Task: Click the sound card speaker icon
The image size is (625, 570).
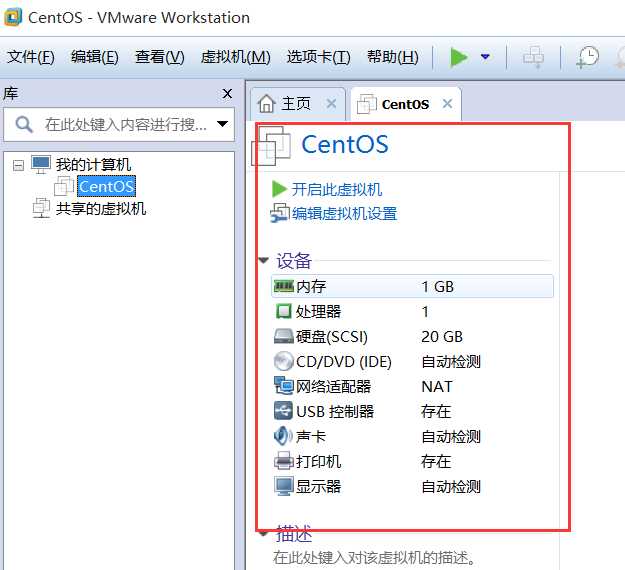Action: [x=283, y=436]
